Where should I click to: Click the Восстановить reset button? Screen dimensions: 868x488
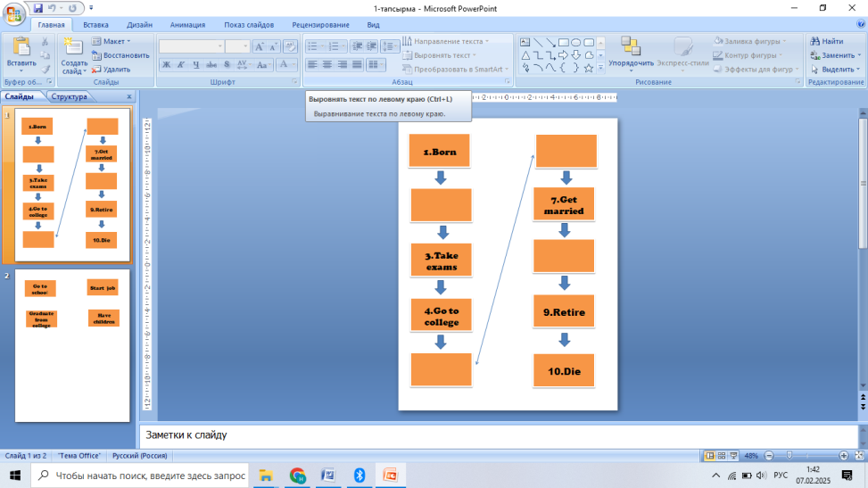pos(120,55)
